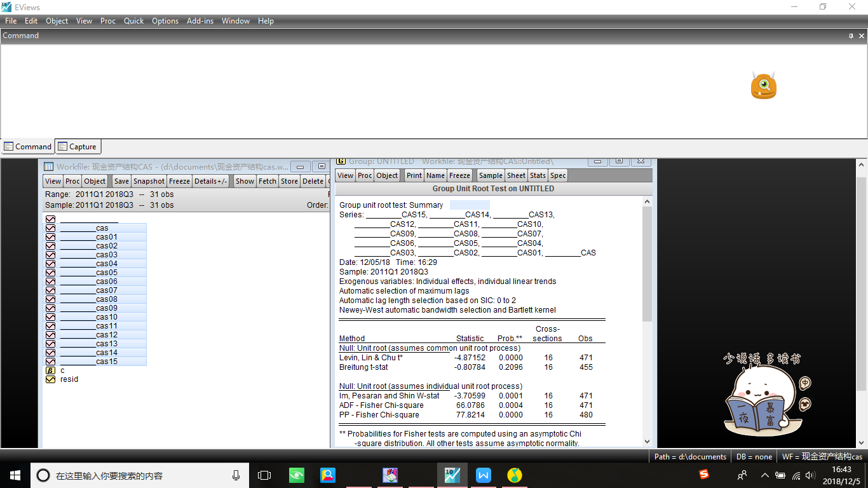Click Store in the Workfile toolbar
Viewport: 868px width, 488px height.
pos(289,181)
